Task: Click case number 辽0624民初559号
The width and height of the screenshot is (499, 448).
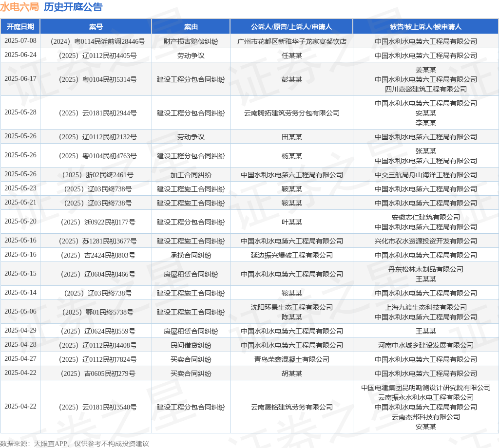Action: pyautogui.click(x=97, y=331)
